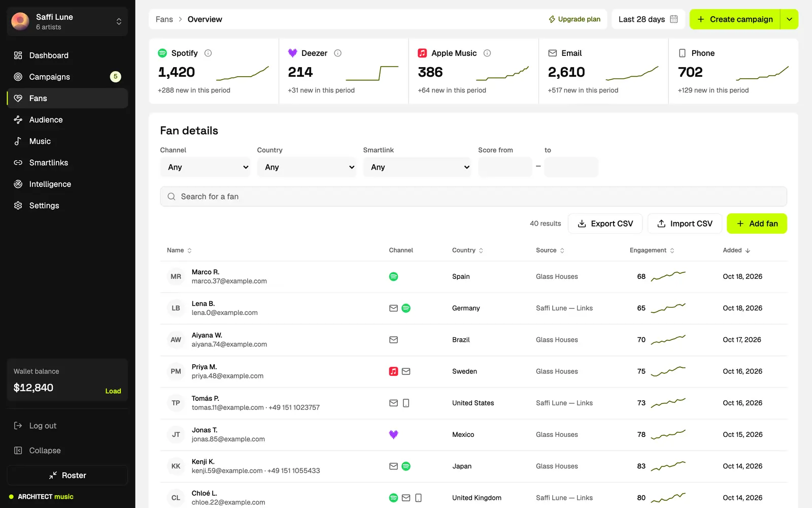Sort the table by Added date
The image size is (812, 508).
tap(736, 250)
